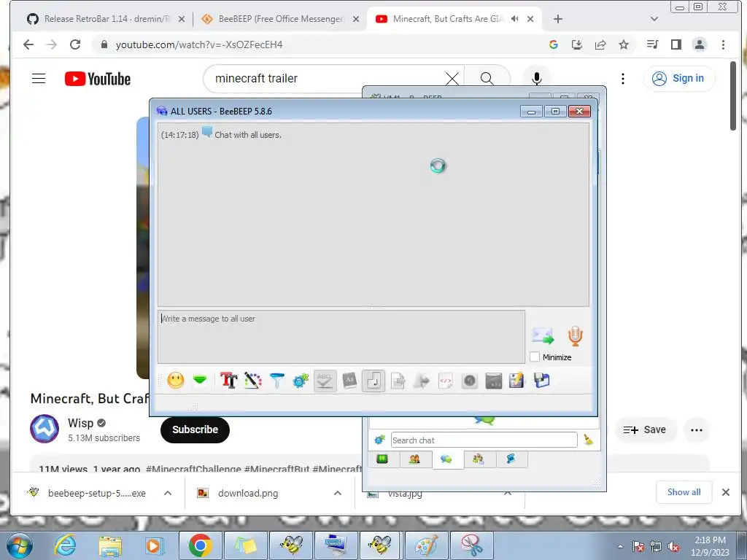
Task: Click the YouTube search magnifier button
Action: (487, 79)
